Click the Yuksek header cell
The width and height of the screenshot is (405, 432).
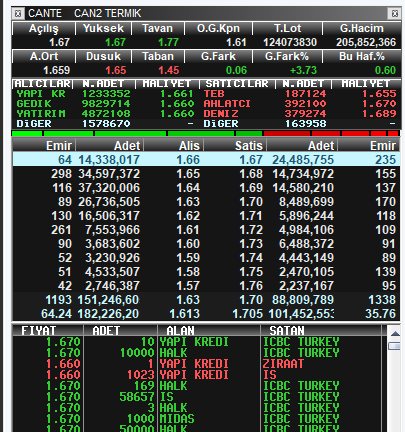click(x=103, y=29)
